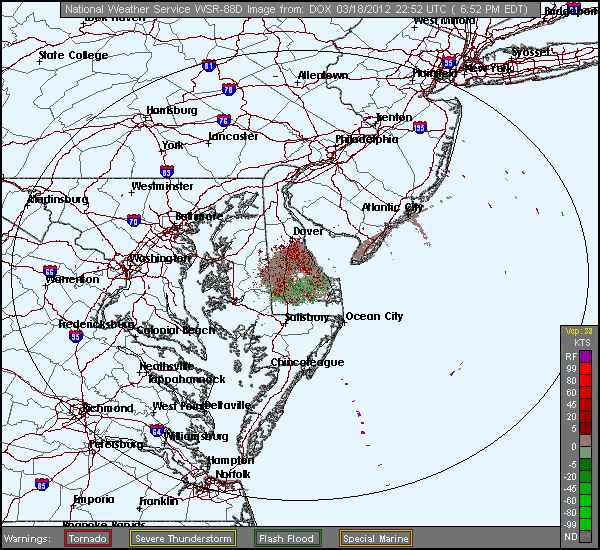600x550 pixels.
Task: Click the Deltaville label
Action: [x=229, y=405]
